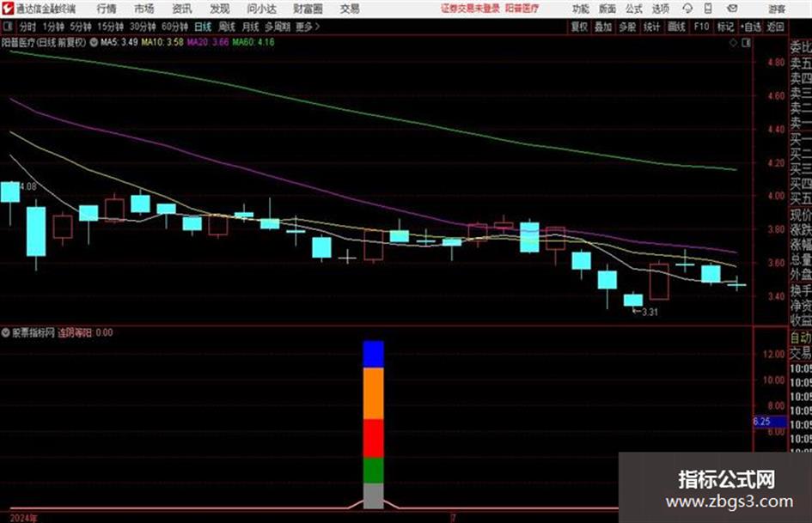Open the 行情 menu
This screenshot has width=812, height=523.
click(x=107, y=9)
